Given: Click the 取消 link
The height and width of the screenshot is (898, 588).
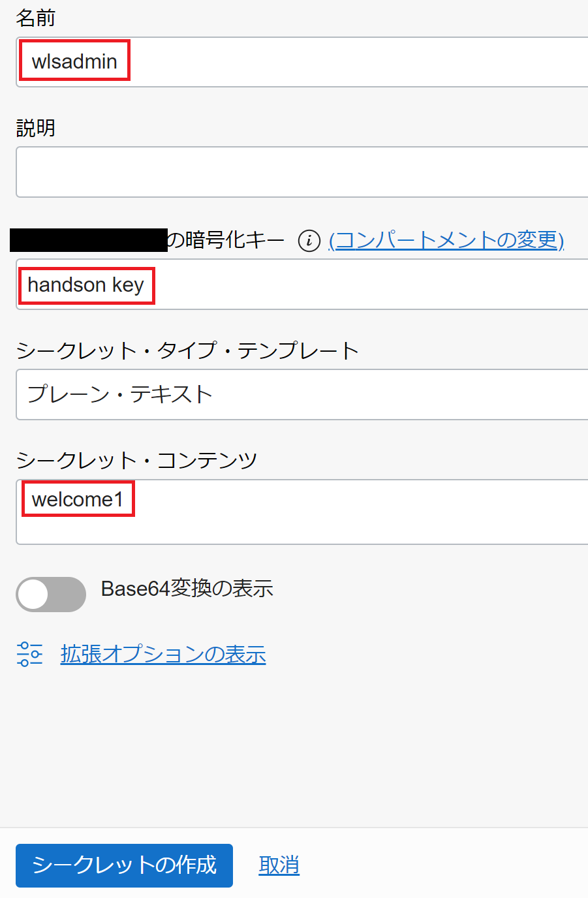Looking at the screenshot, I should click(x=279, y=865).
